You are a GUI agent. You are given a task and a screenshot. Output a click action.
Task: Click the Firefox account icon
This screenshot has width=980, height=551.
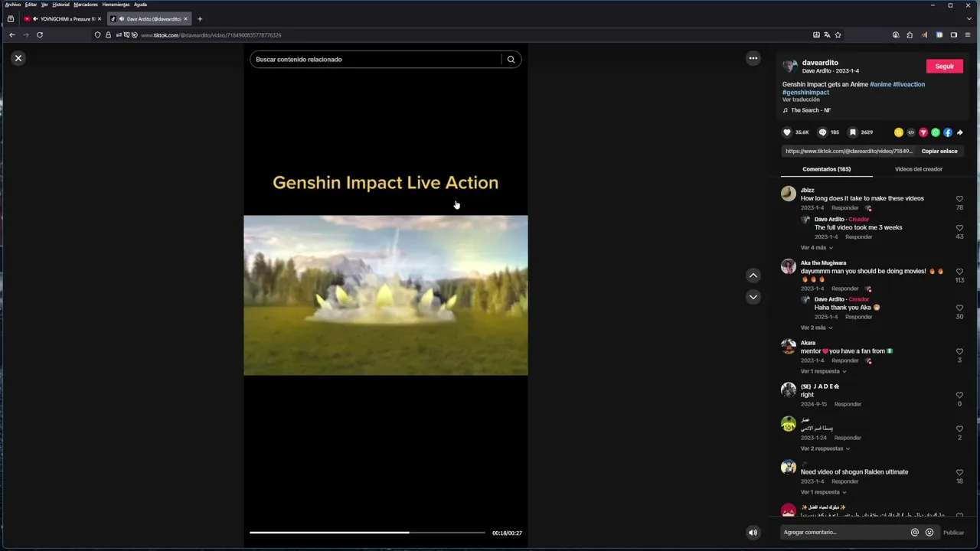[x=896, y=35]
